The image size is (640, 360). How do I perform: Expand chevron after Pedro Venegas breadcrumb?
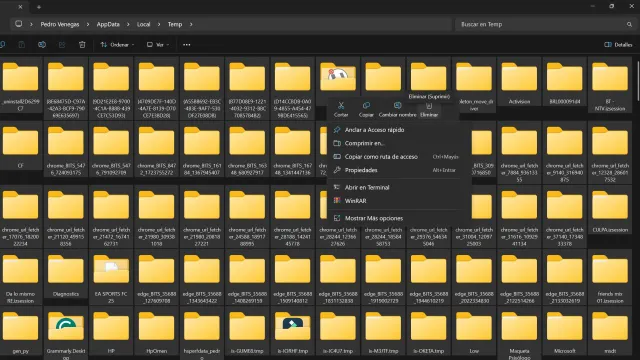click(88, 24)
